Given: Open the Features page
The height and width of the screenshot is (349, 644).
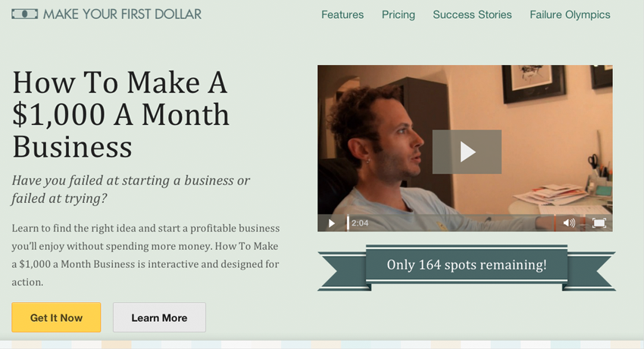Looking at the screenshot, I should coord(342,15).
